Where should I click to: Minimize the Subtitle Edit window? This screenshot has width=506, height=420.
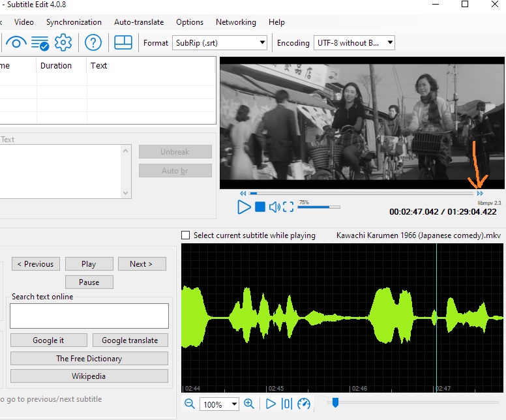[x=436, y=4]
